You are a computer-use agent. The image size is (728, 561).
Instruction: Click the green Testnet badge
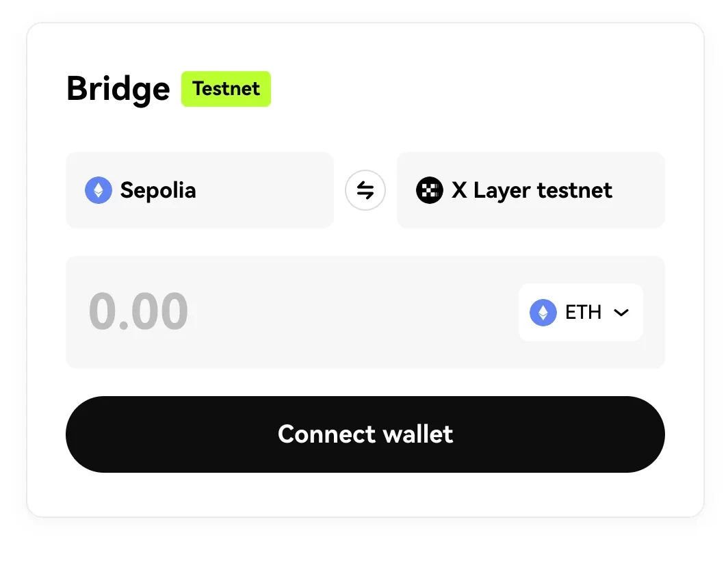226,89
